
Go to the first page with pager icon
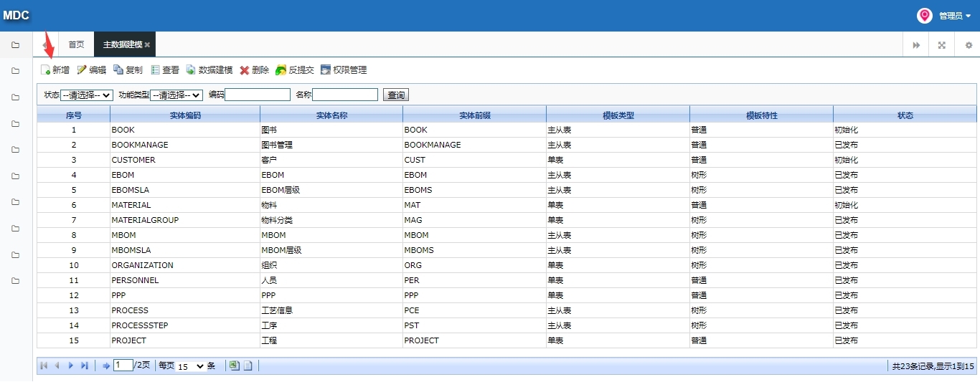click(44, 366)
